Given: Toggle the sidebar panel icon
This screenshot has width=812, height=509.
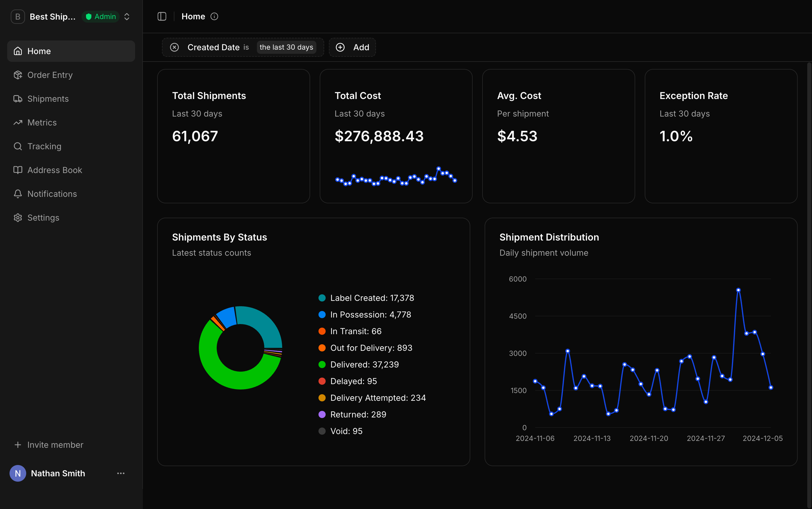Looking at the screenshot, I should point(162,16).
